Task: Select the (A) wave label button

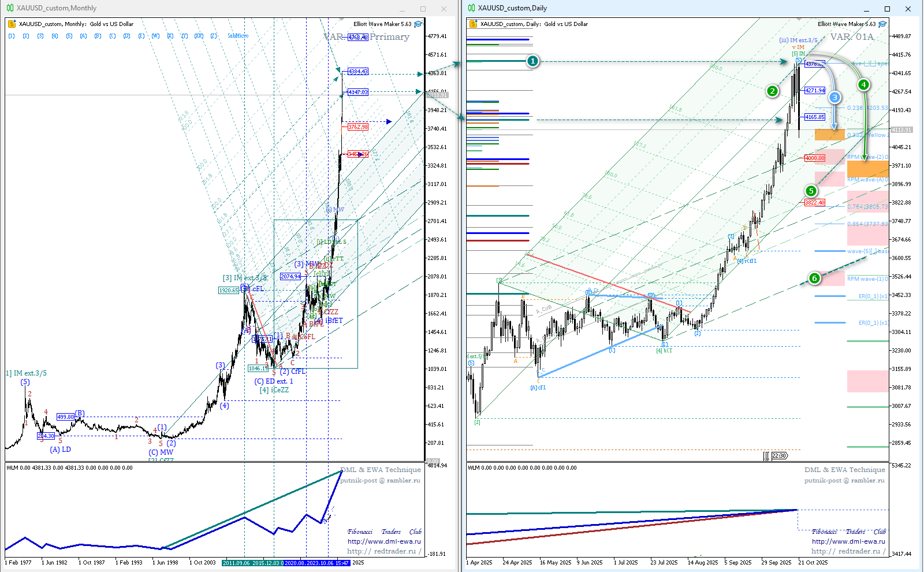Action: [83, 36]
